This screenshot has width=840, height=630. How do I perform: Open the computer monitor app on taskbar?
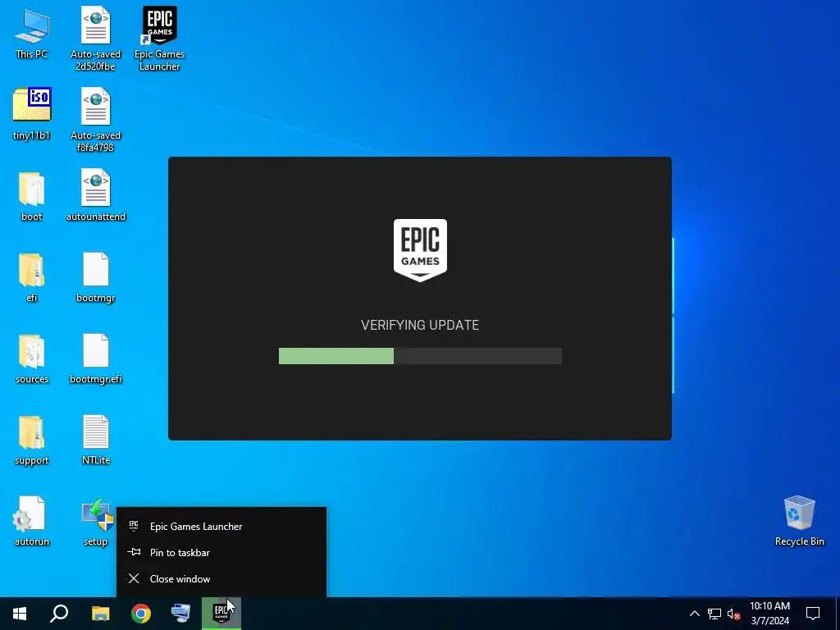pyautogui.click(x=181, y=614)
